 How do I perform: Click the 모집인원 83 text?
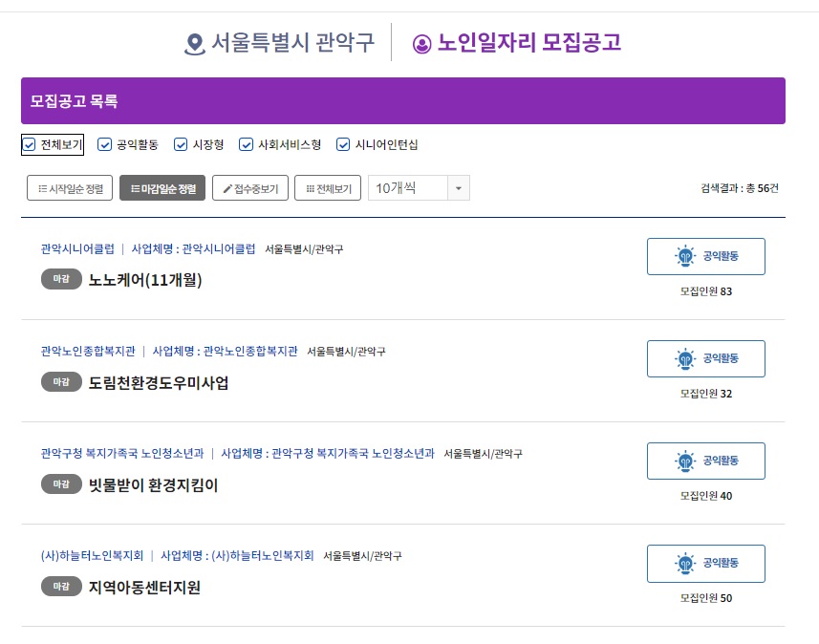tap(705, 291)
